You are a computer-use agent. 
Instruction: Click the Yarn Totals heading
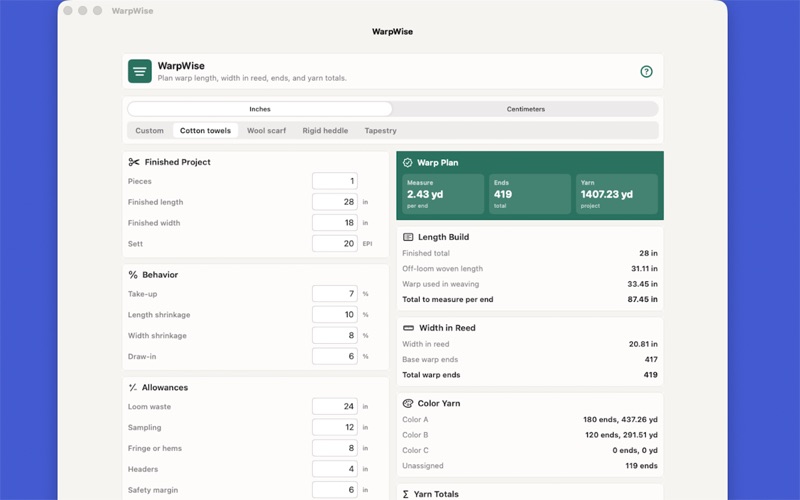[x=436, y=494]
